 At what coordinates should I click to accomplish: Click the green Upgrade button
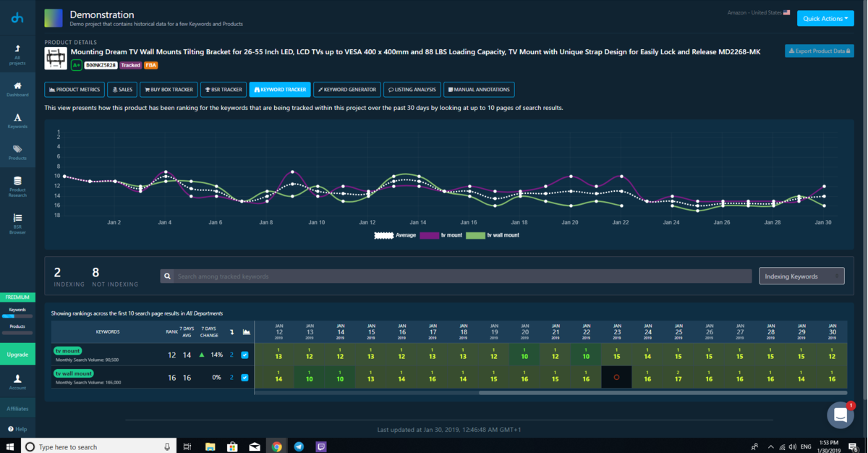(17, 355)
